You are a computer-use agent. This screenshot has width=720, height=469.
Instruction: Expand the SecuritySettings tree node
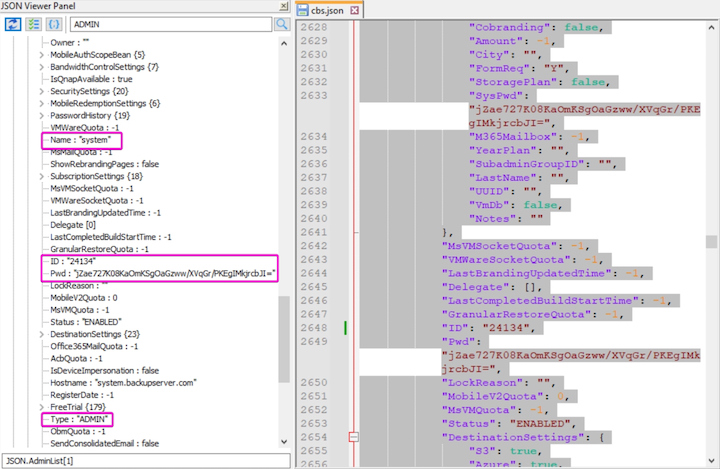[x=42, y=91]
